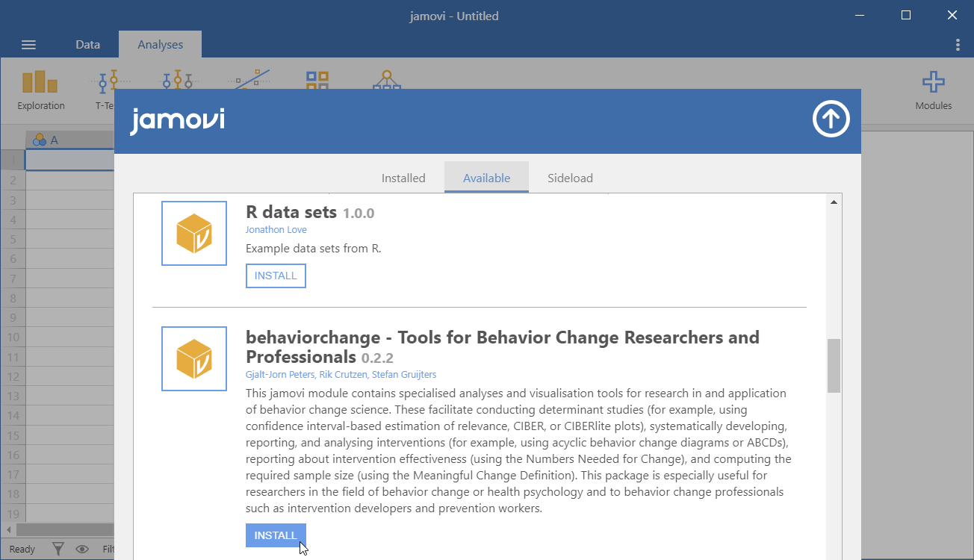The width and height of the screenshot is (974, 560).
Task: Click the spreadsheet horizontal scroll-left arrow
Action: coord(8,529)
